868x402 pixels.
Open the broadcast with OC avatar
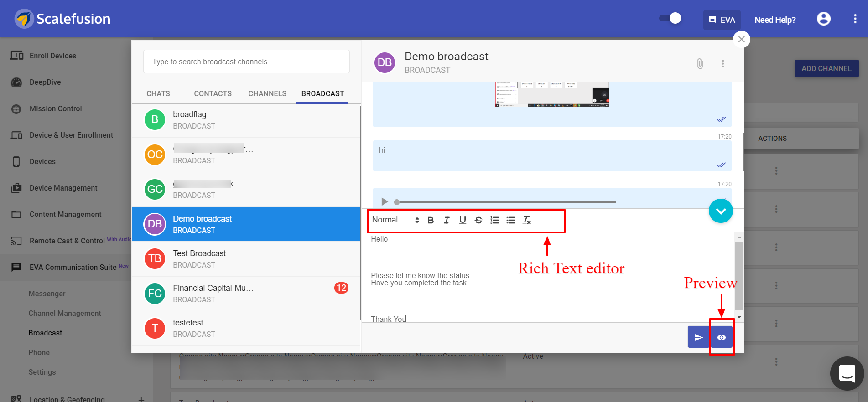point(246,155)
